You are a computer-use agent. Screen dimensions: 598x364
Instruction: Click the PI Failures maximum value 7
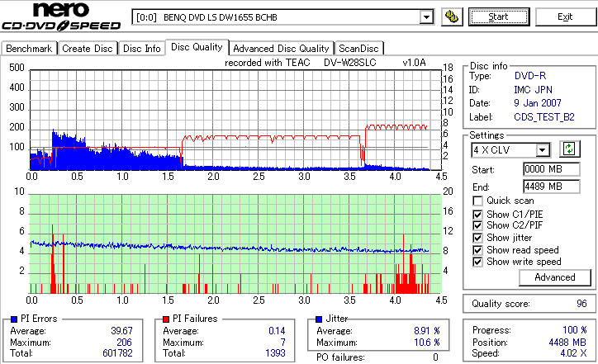[282, 343]
